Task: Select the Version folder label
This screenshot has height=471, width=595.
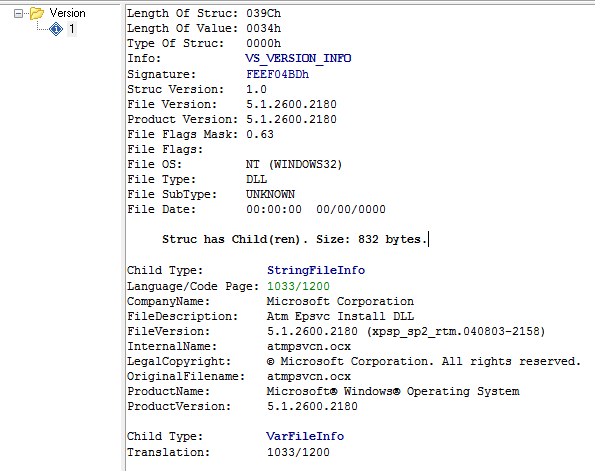Action: pyautogui.click(x=67, y=13)
